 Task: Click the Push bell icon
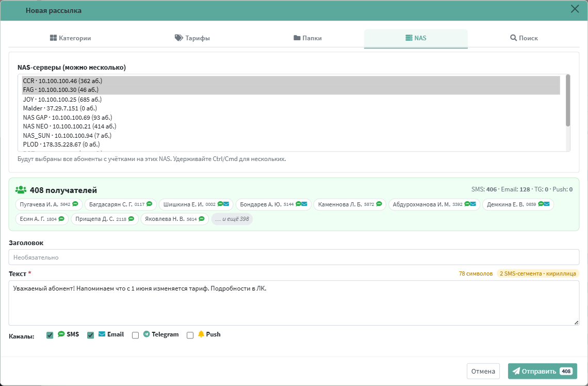point(201,334)
